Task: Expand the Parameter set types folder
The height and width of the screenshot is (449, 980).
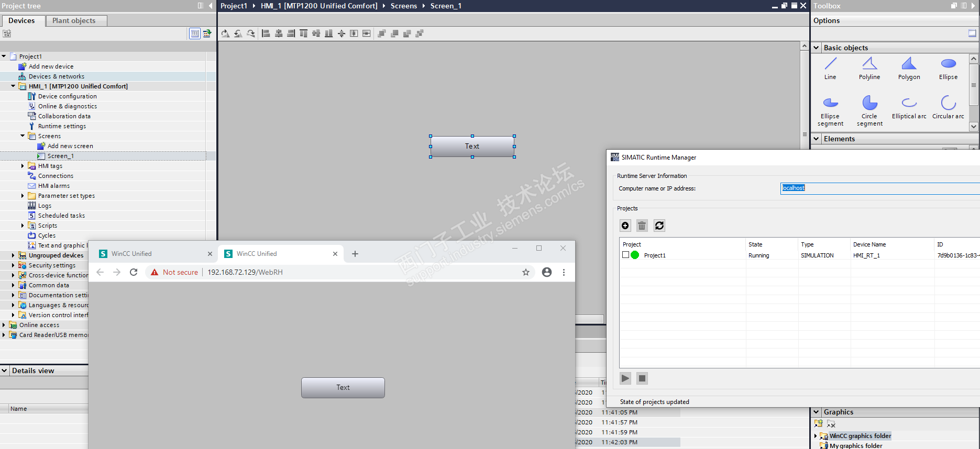Action: (x=23, y=196)
